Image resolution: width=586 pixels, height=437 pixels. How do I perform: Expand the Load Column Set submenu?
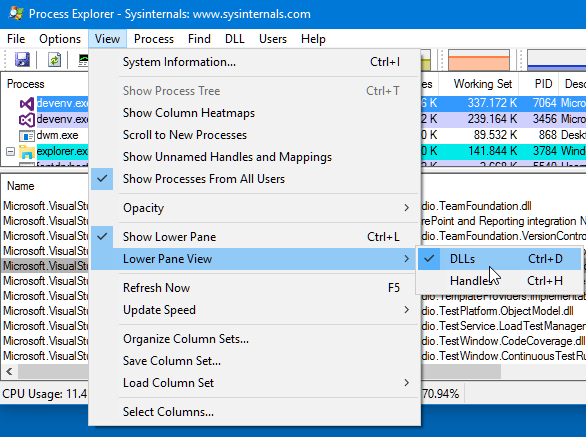pyautogui.click(x=254, y=383)
